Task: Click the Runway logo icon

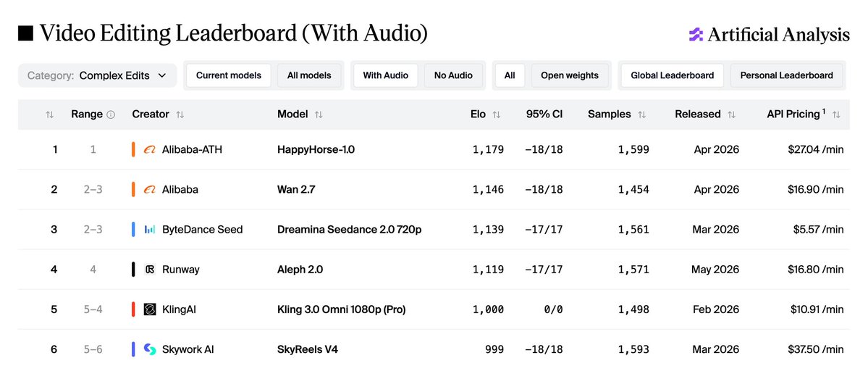Action: [x=149, y=270]
